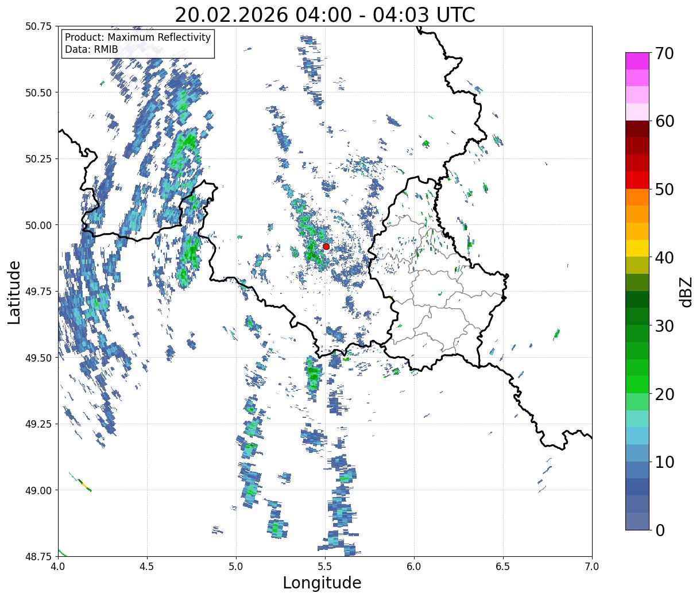Click the dark maroon colorbar segment below 60
This screenshot has height=597, width=700.
pyautogui.click(x=637, y=129)
